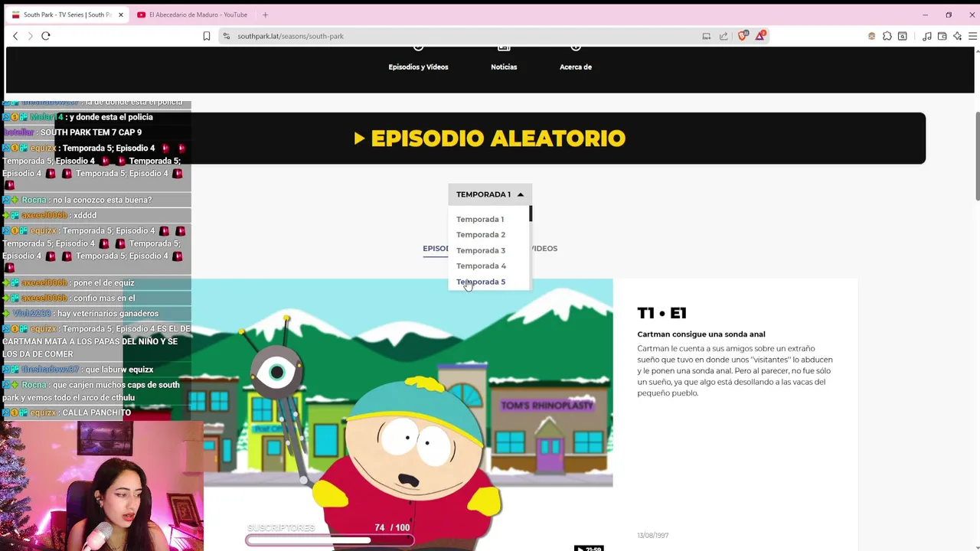
Task: Open the Extensions puzzle-piece menu
Action: coord(887,36)
